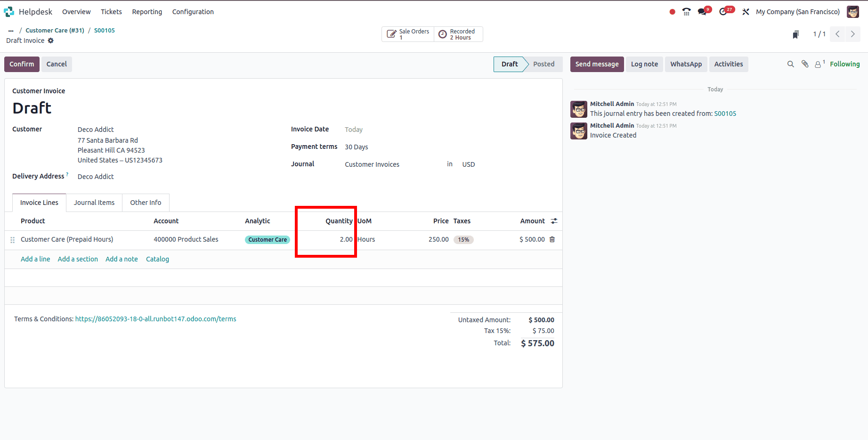The height and width of the screenshot is (440, 868).
Task: Delete the invoice line with the trash icon
Action: 552,239
